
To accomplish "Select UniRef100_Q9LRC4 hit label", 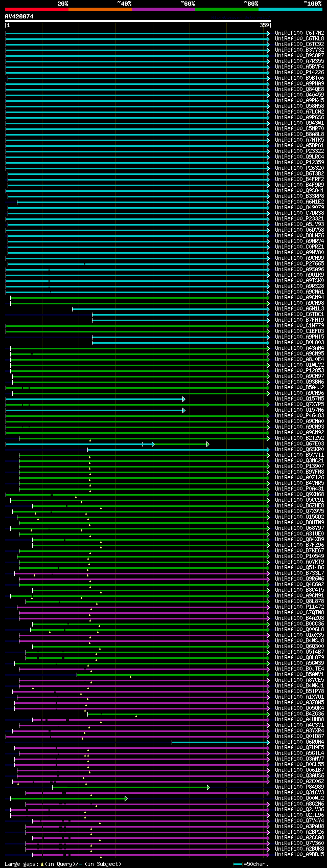I will [299, 157].
